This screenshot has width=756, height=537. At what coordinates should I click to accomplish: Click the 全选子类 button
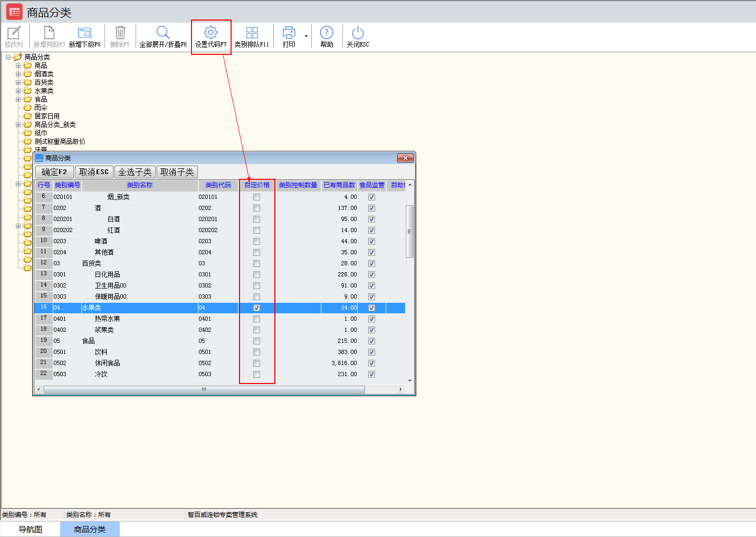135,172
